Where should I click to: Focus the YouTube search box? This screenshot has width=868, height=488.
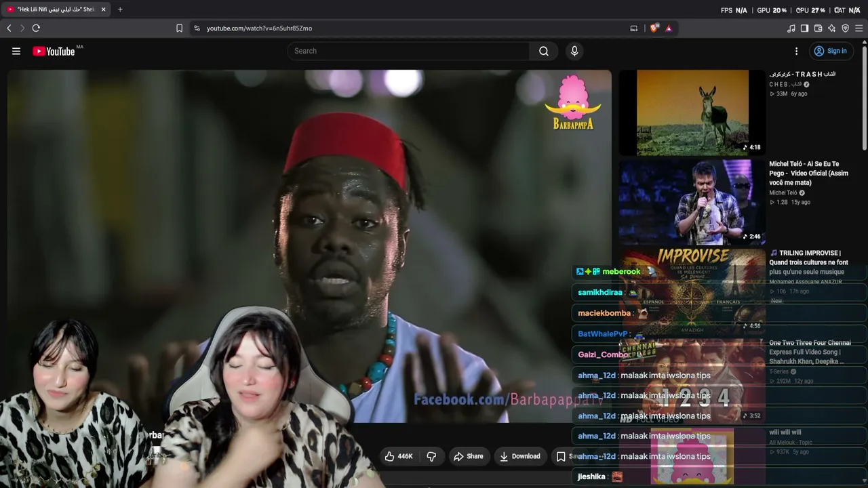[409, 51]
